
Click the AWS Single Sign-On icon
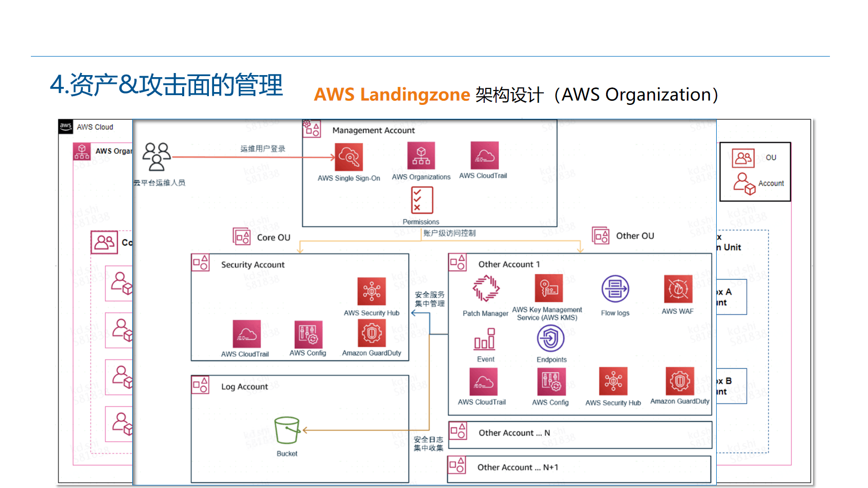(x=349, y=157)
